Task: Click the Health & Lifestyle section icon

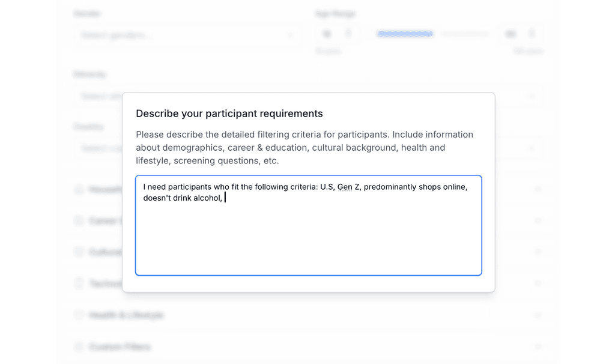Action: (x=79, y=315)
